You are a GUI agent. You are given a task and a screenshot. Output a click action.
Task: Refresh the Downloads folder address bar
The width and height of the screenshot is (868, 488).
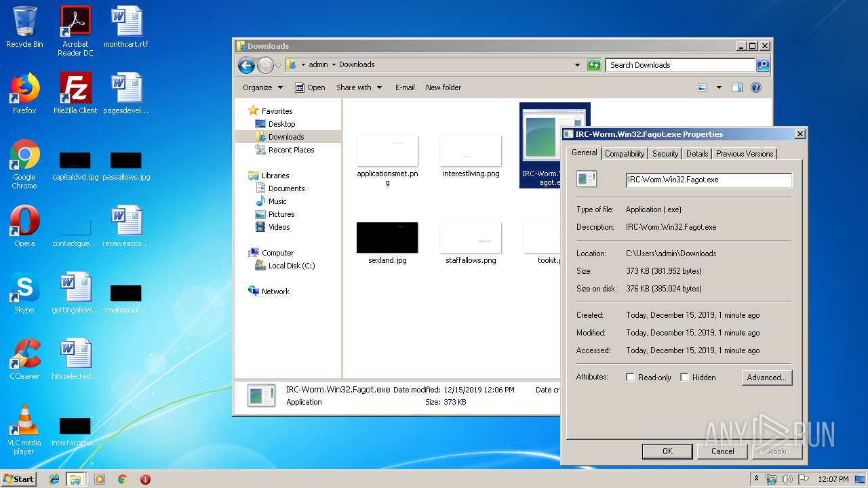coord(594,65)
